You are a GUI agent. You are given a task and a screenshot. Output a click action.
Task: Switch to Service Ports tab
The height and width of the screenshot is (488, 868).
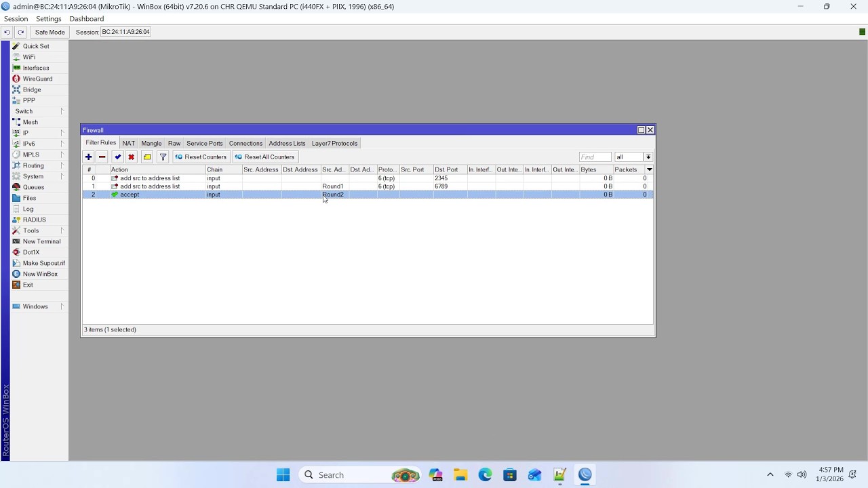[x=205, y=143]
